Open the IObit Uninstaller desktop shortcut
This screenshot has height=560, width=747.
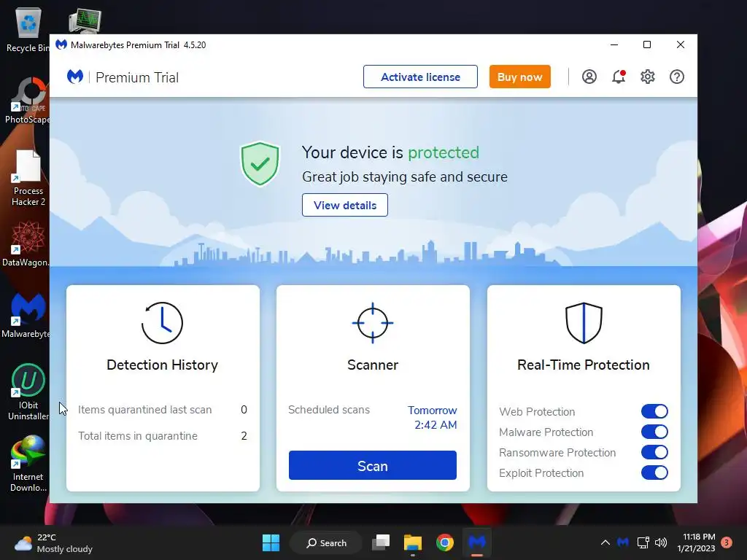[28, 392]
